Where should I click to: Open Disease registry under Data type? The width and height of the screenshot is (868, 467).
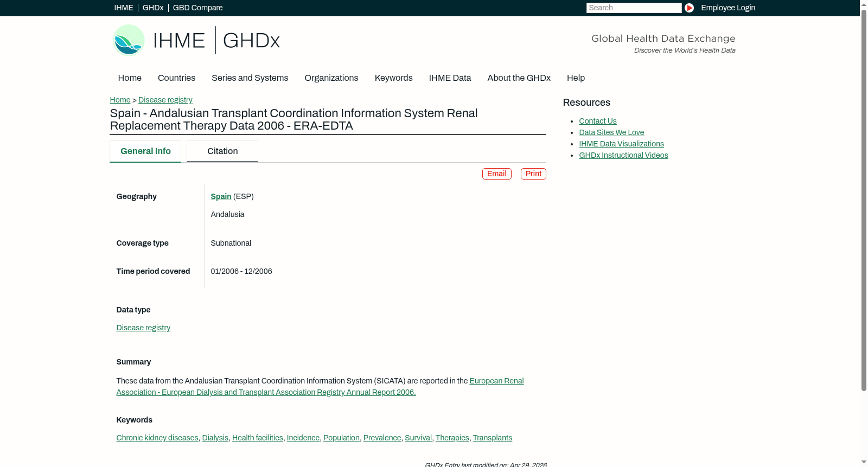[143, 328]
